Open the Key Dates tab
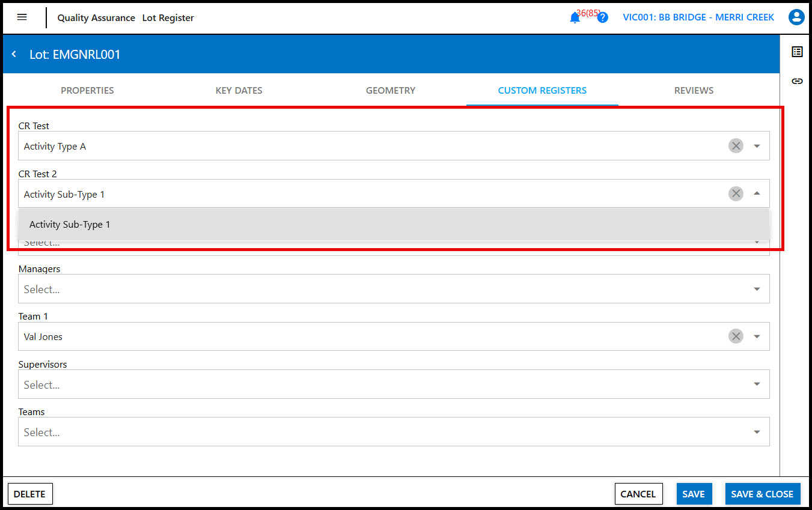 click(239, 91)
